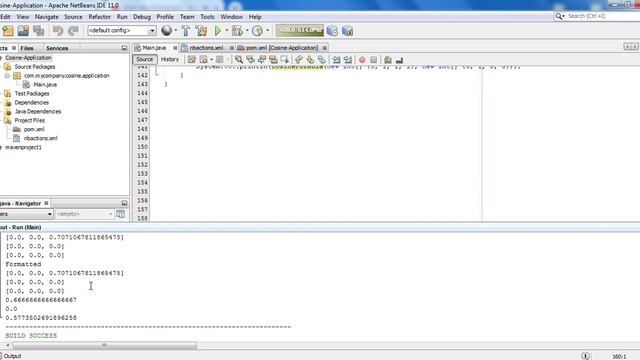Click the Uncomment editor toolbar icon

(399, 60)
